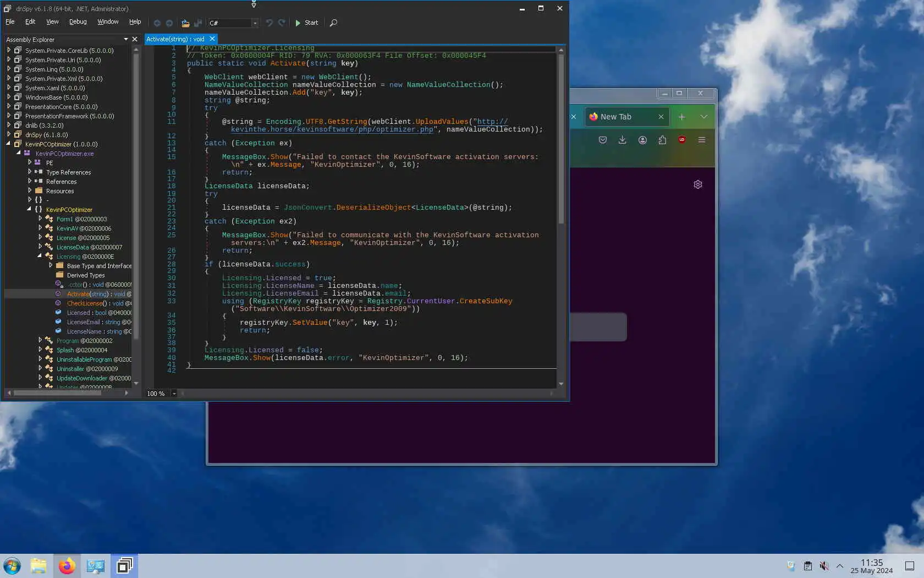Open a new tab with Firefox plus button
Viewport: 924px width, 578px height.
[x=681, y=117]
